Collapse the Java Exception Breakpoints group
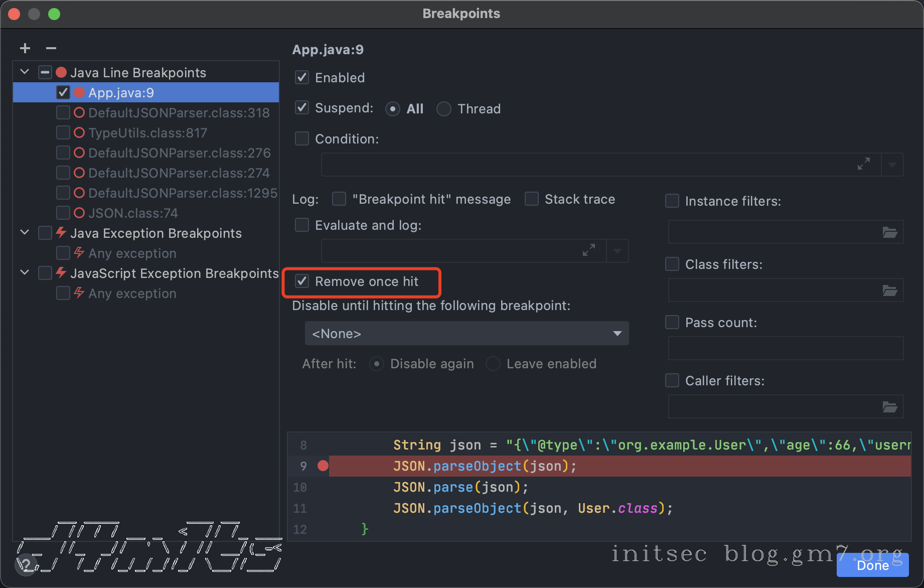Viewport: 924px width, 588px height. pyautogui.click(x=25, y=233)
